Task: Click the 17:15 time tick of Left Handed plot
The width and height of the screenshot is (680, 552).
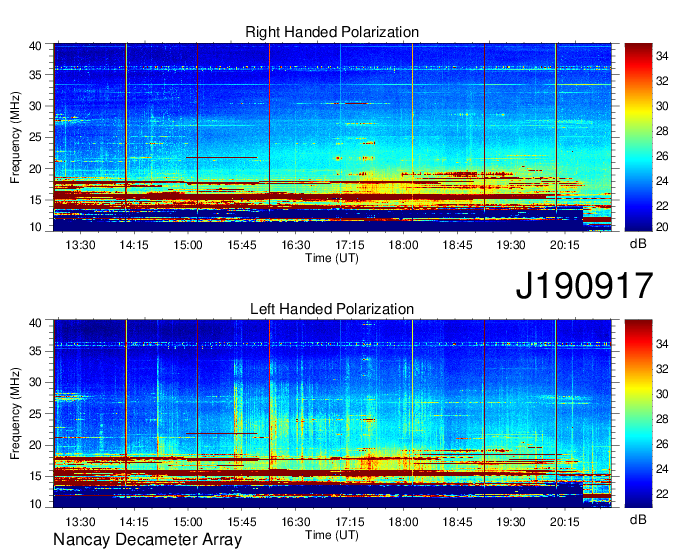Action: [350, 522]
